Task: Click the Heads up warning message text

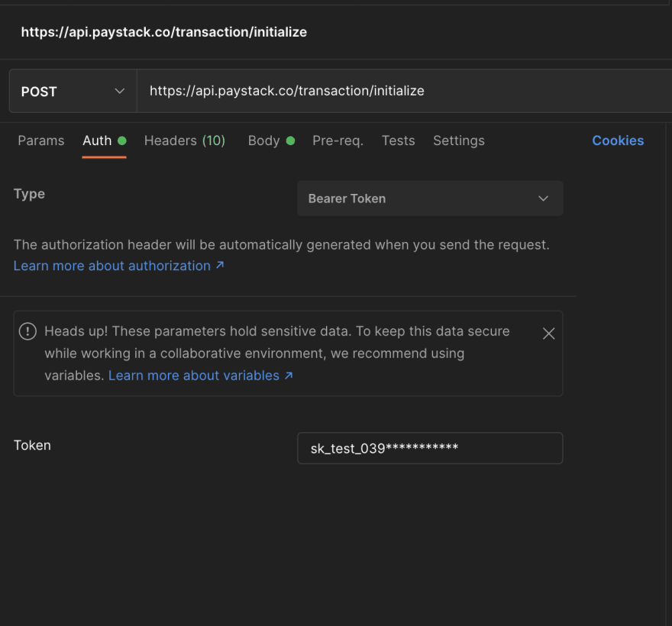Action: 277,353
